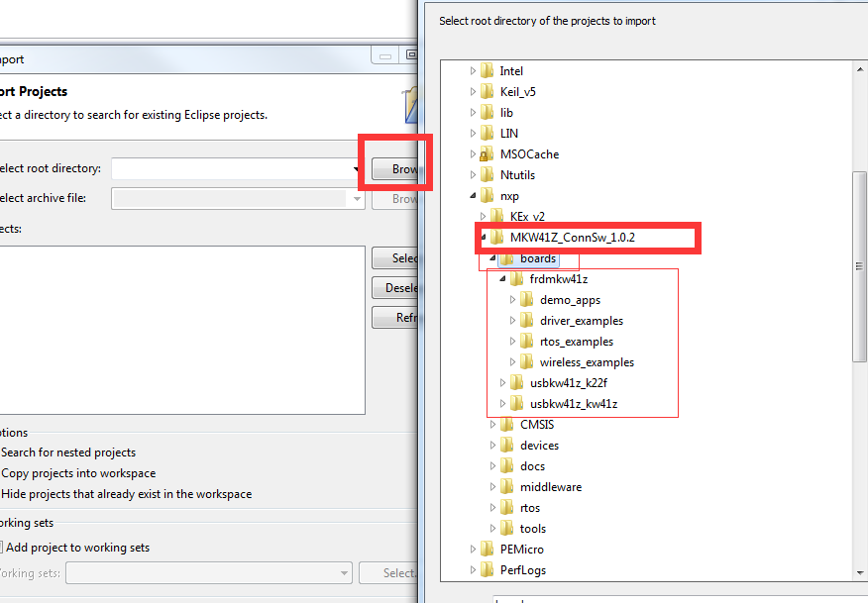Click the MKW41Z_ConnSw_1.0.2 folder icon
This screenshot has width=868, height=603.
coord(497,238)
